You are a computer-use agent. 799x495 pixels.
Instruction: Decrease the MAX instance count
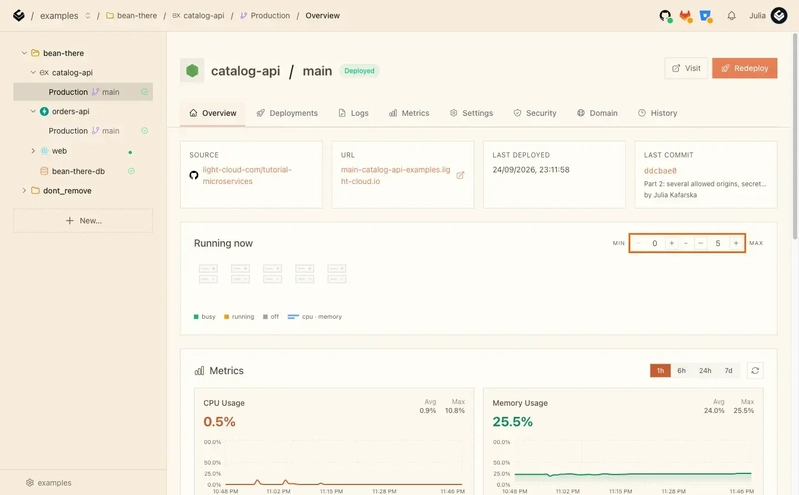(x=701, y=243)
